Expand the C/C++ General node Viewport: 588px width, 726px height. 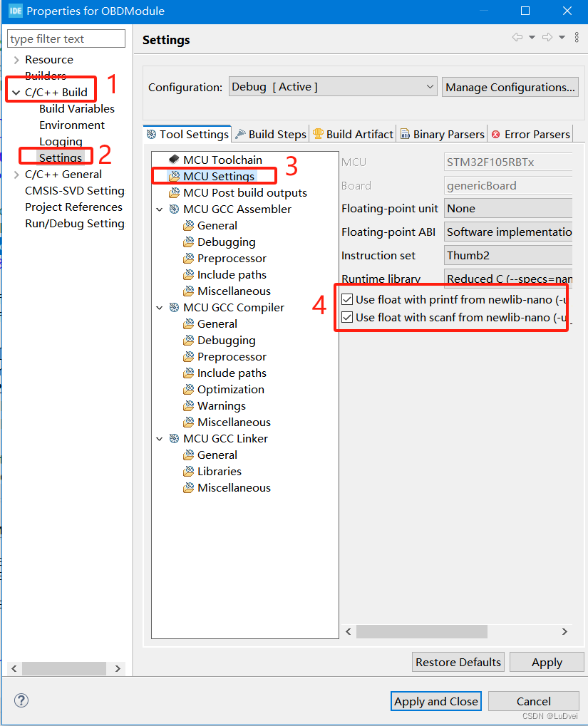point(16,175)
